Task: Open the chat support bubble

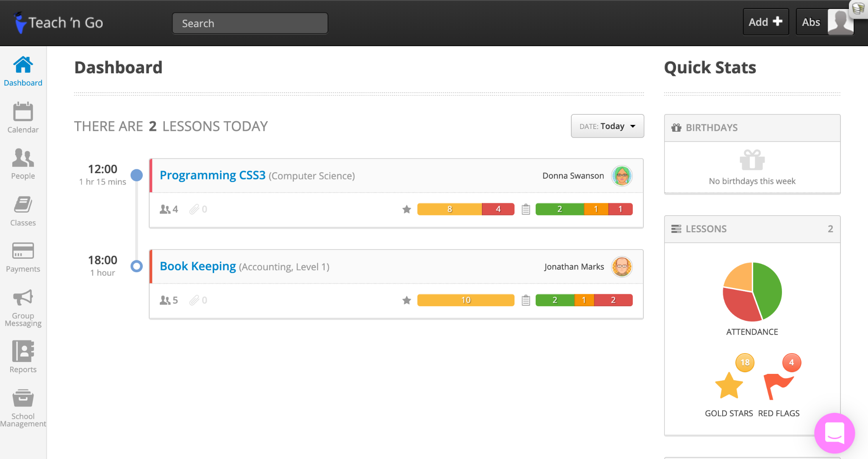Action: point(834,433)
